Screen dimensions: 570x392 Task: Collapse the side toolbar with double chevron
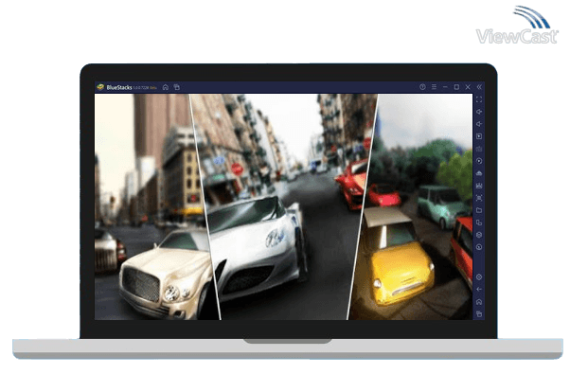pos(479,87)
